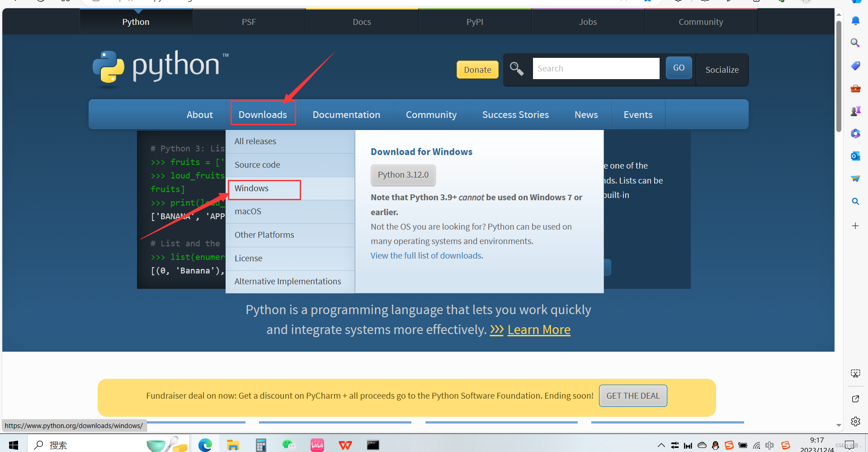868x452 pixels.
Task: Click the magnifier icon beside the search box
Action: pyautogui.click(x=517, y=69)
